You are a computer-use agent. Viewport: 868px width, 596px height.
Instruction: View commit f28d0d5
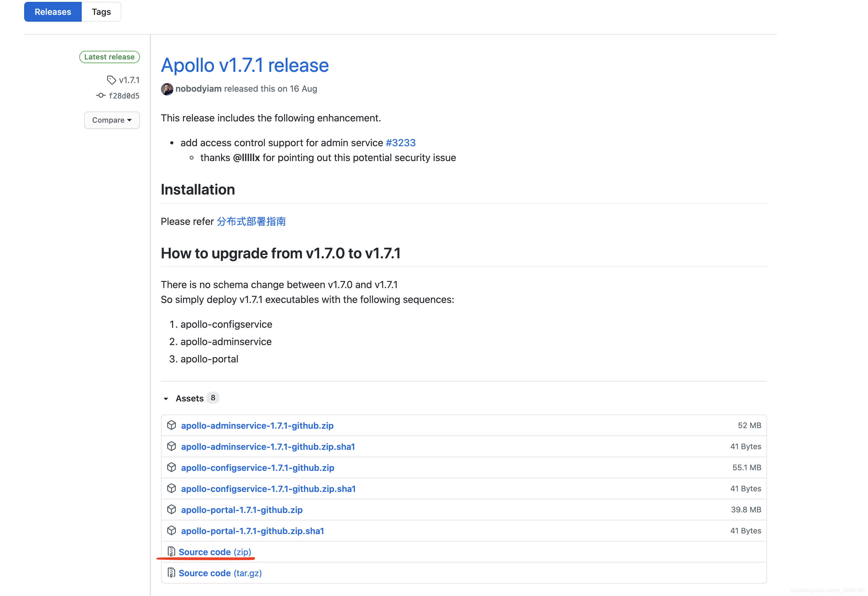(x=124, y=96)
